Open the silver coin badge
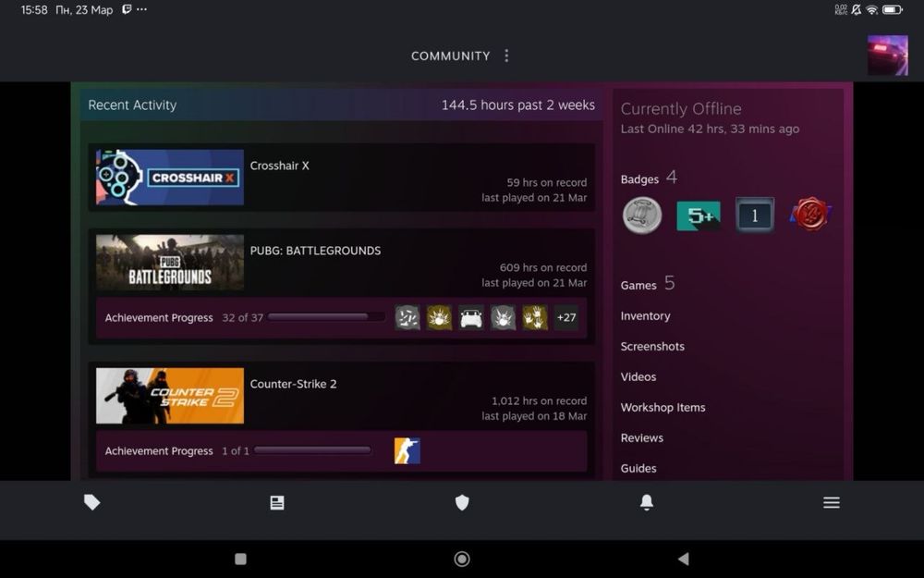Viewport: 924px width, 578px height. 642,215
